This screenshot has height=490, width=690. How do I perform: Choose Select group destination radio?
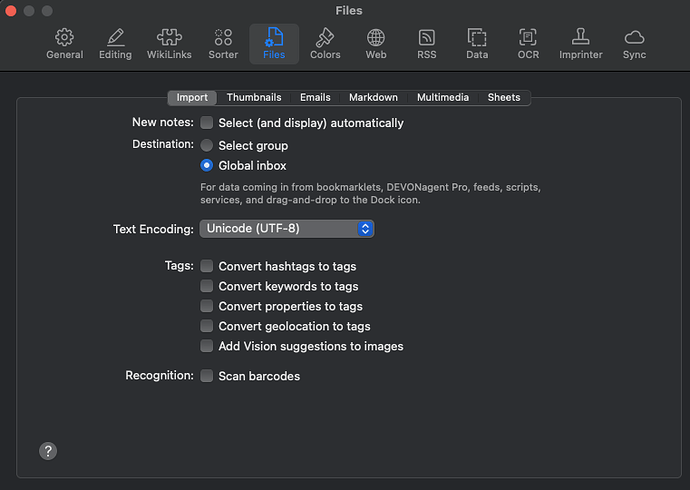tap(206, 145)
